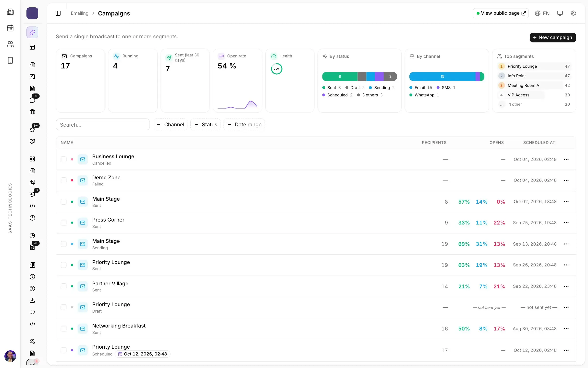The width and height of the screenshot is (588, 368).
Task: Focus the Search campaigns field
Action: (x=103, y=125)
